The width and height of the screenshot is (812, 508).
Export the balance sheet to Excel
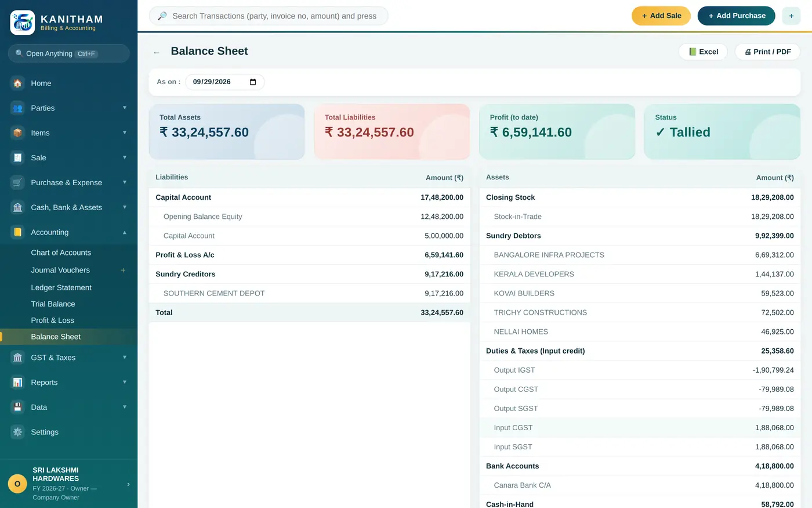(x=703, y=52)
